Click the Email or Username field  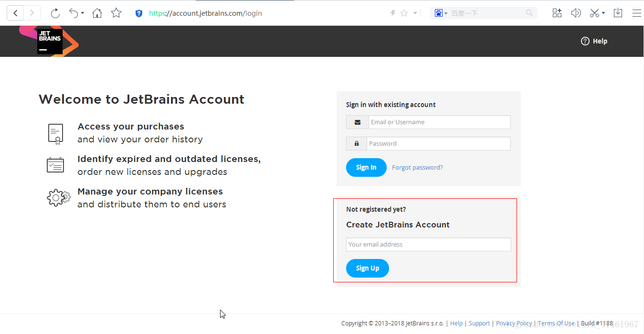coord(439,122)
